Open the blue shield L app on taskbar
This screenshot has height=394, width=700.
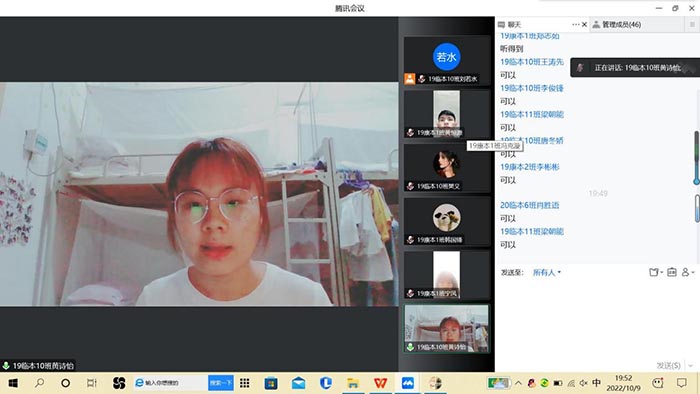point(326,383)
